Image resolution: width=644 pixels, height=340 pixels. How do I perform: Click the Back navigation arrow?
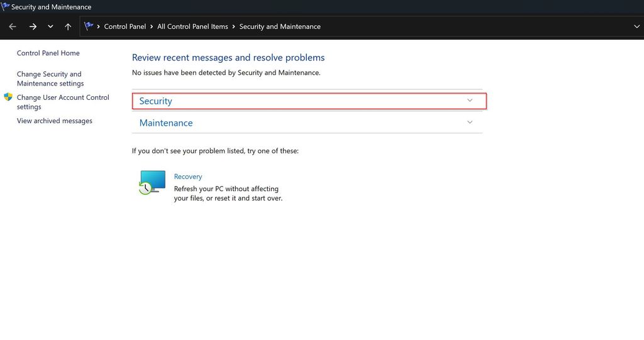pos(13,27)
